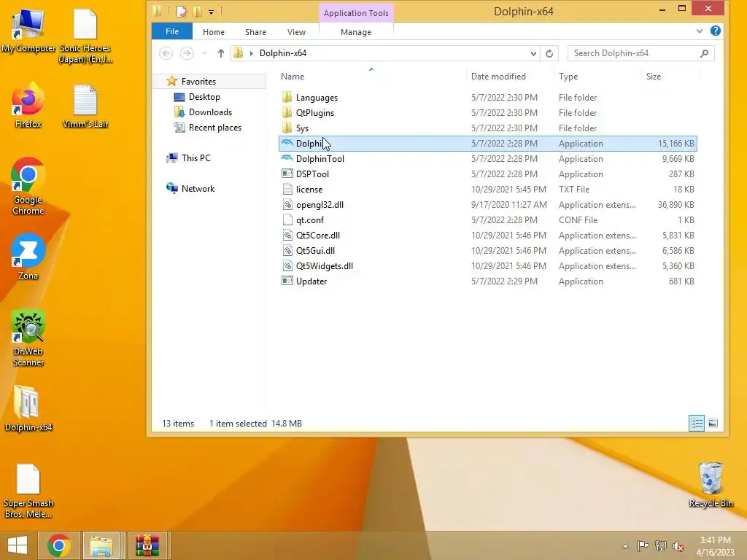Open the address bar history dropdown

533,53
